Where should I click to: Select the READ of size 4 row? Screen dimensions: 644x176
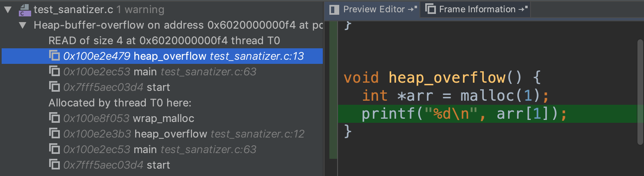[x=164, y=41]
